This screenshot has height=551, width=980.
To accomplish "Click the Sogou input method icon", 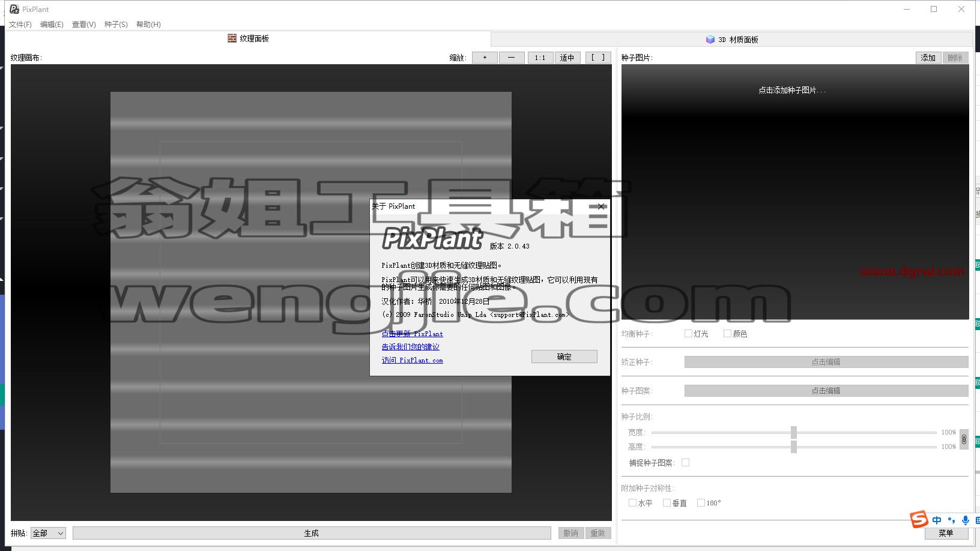I will click(x=919, y=519).
